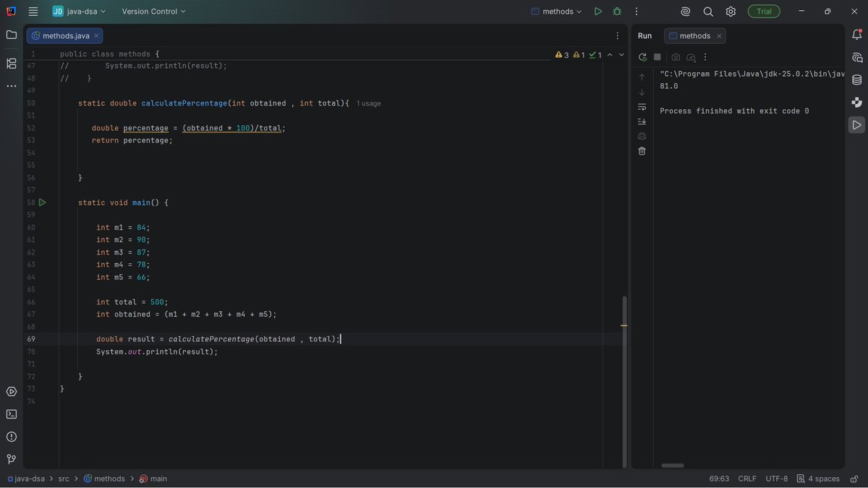Screen dimensions: 868x488
Task: Click the calculatePercentage method name on line 50
Action: tap(184, 103)
